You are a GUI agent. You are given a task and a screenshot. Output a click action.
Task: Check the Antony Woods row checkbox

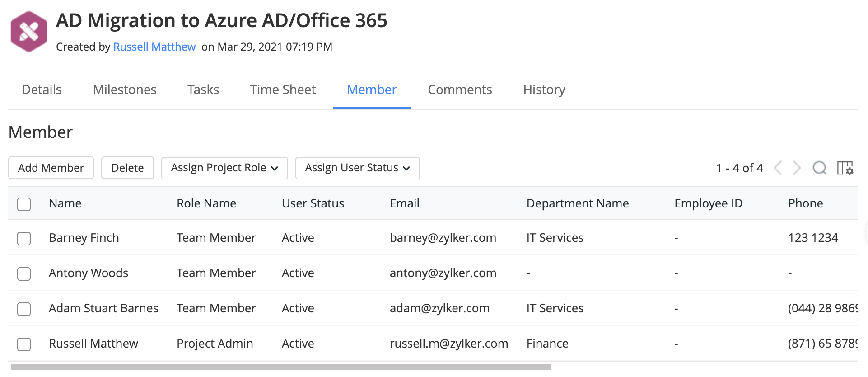click(x=24, y=274)
